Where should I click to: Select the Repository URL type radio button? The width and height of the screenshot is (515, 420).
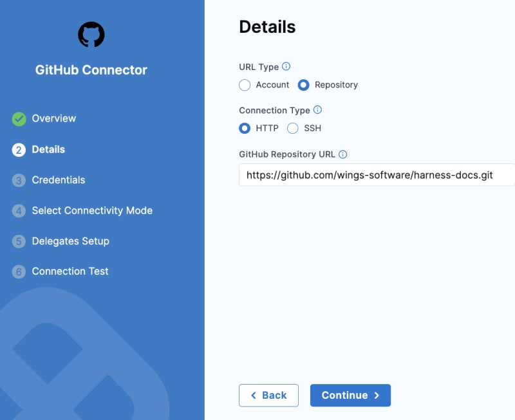[303, 85]
